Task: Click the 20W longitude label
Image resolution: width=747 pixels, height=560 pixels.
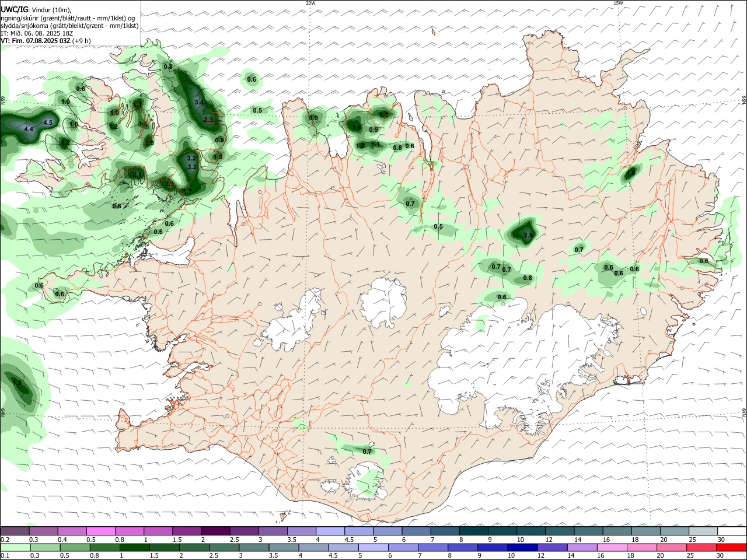Action: click(x=311, y=3)
